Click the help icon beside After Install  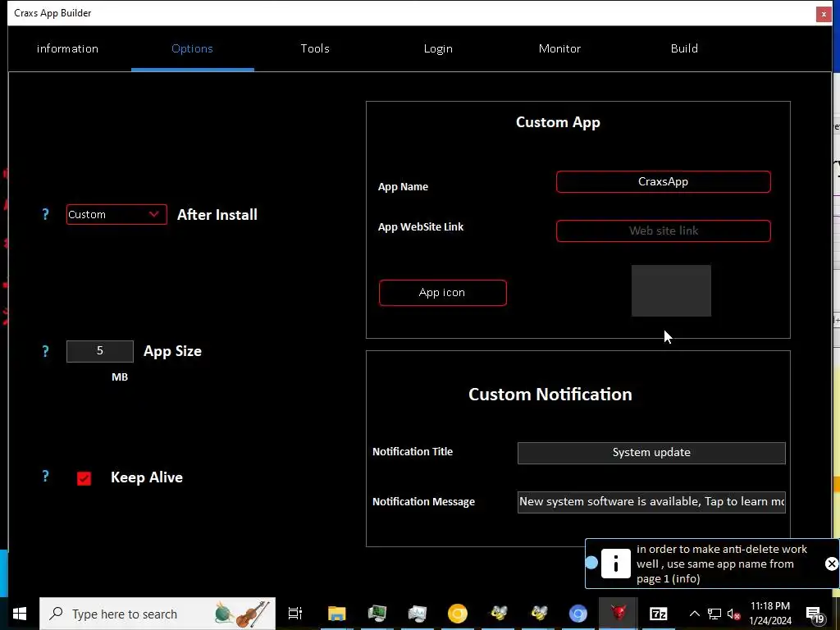pyautogui.click(x=46, y=214)
